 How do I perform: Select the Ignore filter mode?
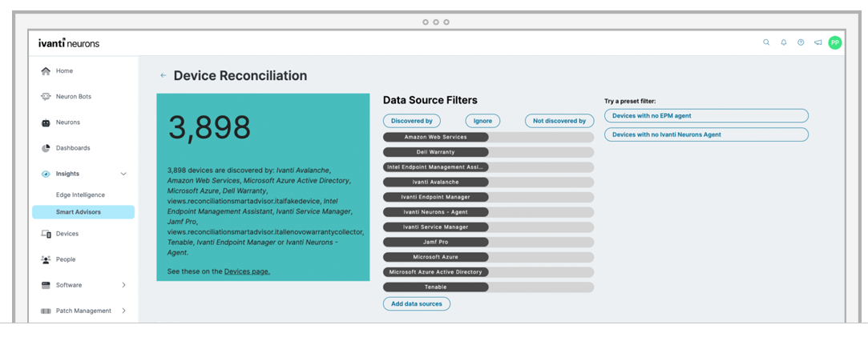(x=482, y=121)
